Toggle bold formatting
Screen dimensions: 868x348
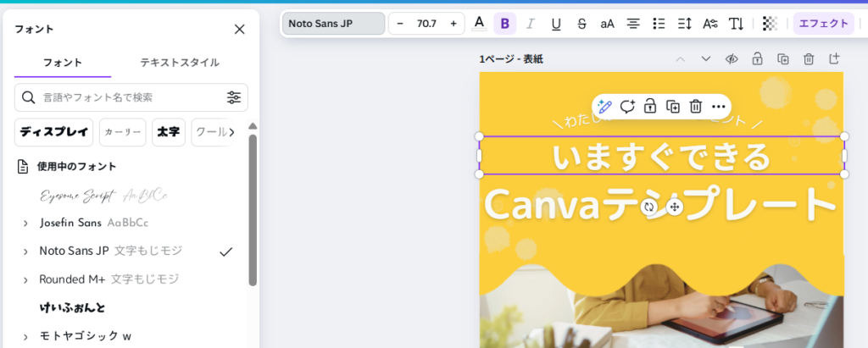coord(505,24)
